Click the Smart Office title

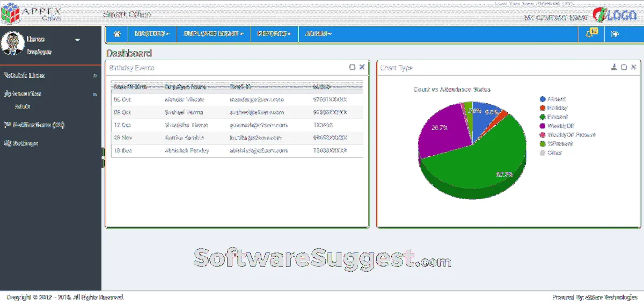127,15
